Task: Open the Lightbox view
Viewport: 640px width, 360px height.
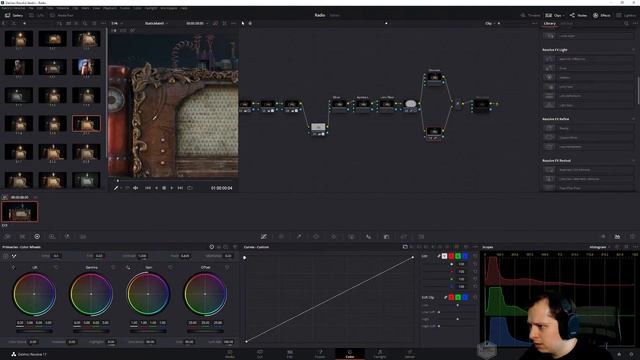Action: coord(626,15)
